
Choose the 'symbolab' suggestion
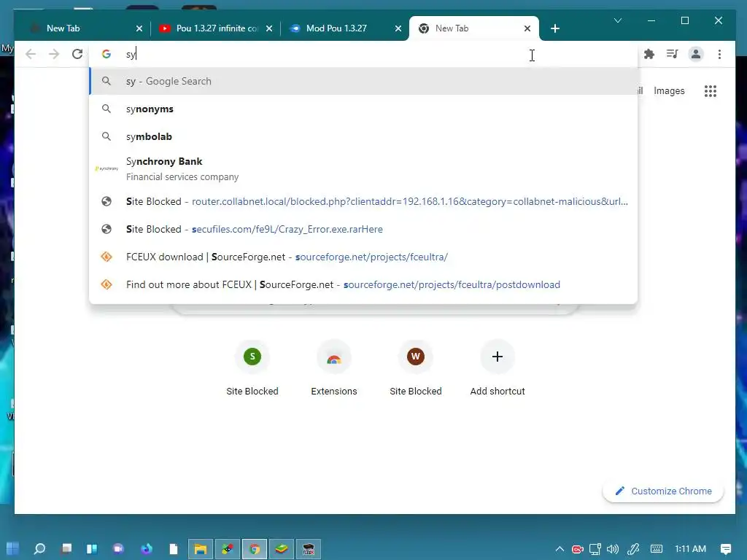(363, 136)
